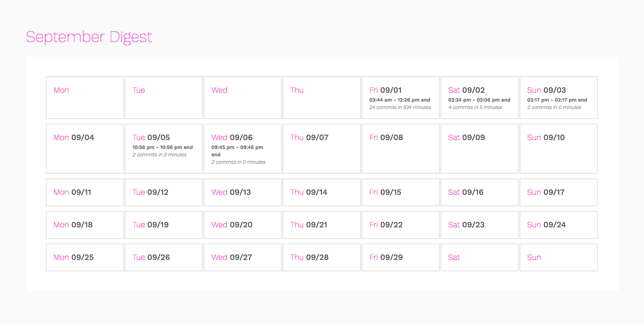
Task: Select the Fri 09/22 date label
Action: click(386, 225)
